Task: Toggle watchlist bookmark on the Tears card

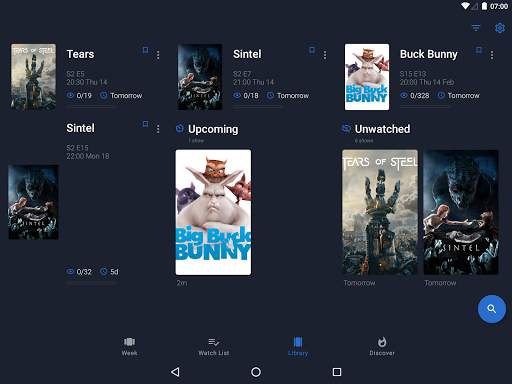Action: tap(145, 50)
